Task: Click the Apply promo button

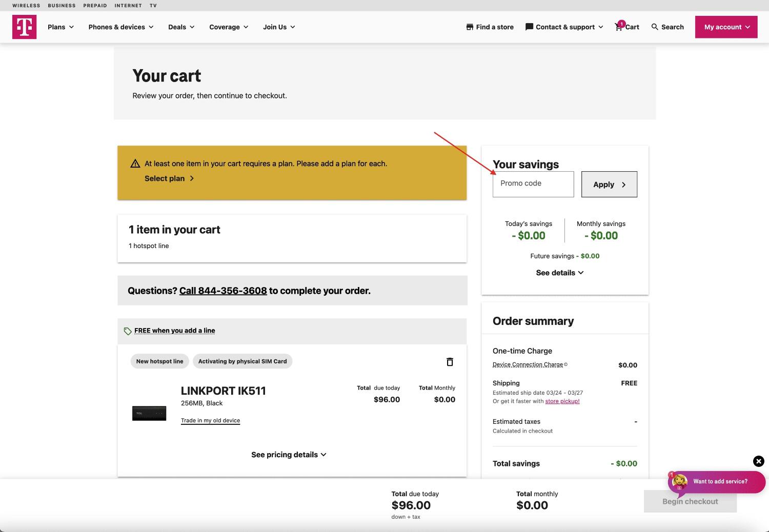Action: tap(609, 184)
